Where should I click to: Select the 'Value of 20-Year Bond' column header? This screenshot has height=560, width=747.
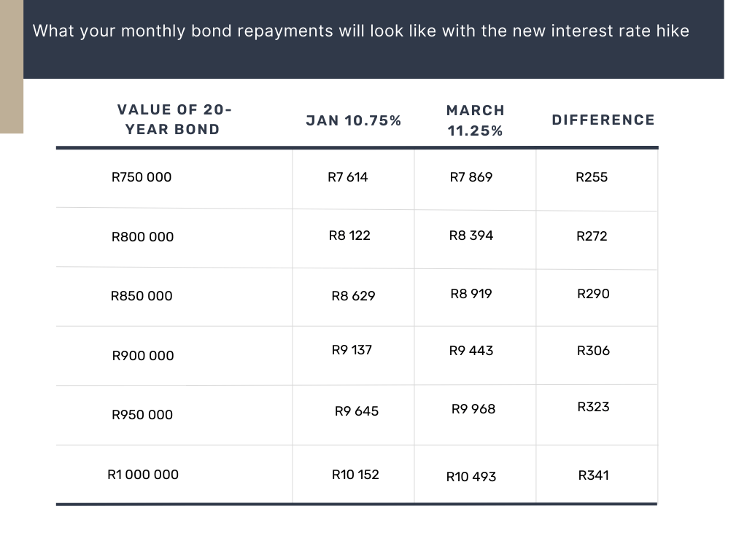[x=174, y=120]
